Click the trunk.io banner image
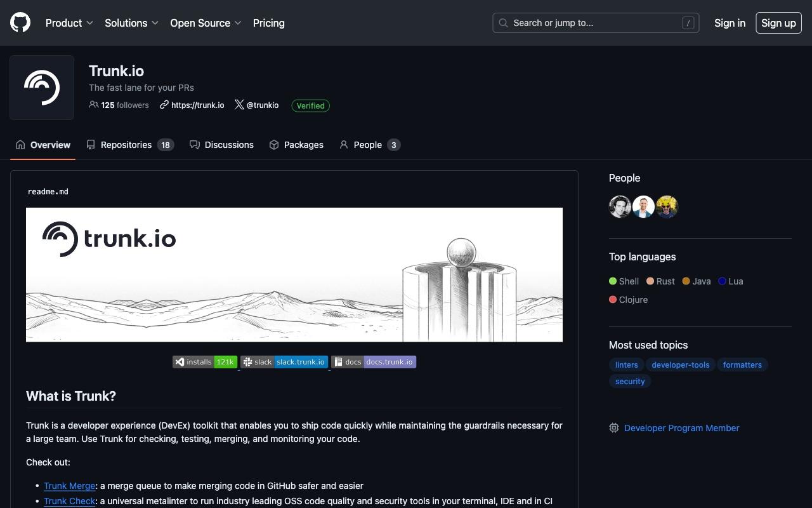This screenshot has height=508, width=812. pos(294,275)
